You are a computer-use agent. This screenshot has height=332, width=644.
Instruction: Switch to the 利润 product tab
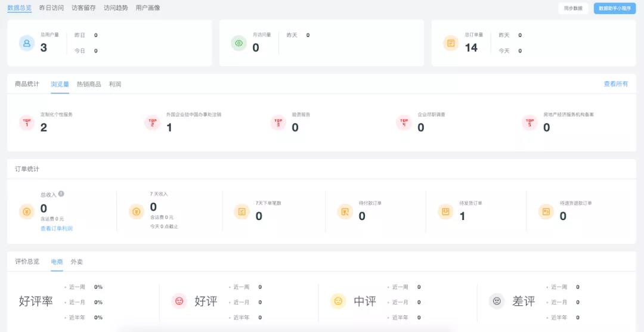tap(115, 84)
